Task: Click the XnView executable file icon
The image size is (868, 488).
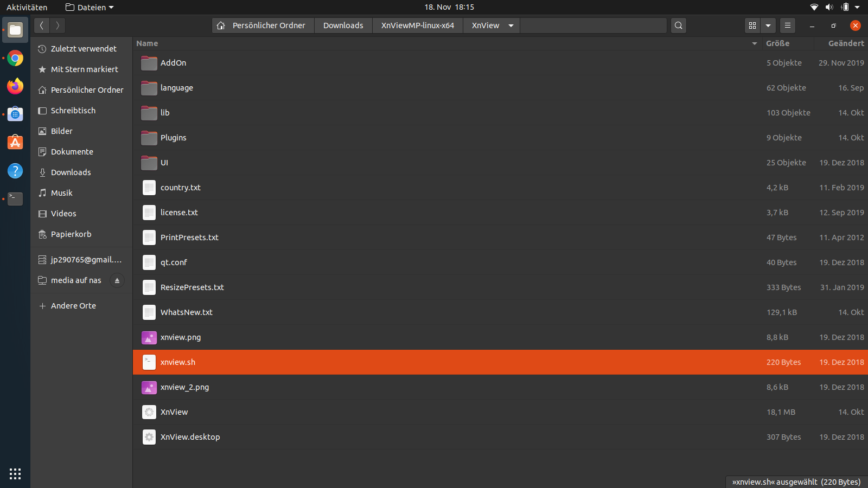Action: pos(149,412)
